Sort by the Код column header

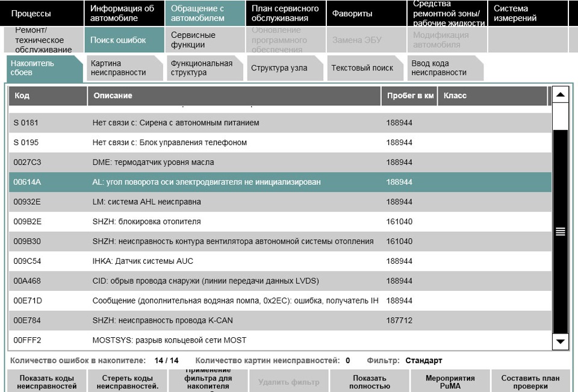pyautogui.click(x=48, y=96)
